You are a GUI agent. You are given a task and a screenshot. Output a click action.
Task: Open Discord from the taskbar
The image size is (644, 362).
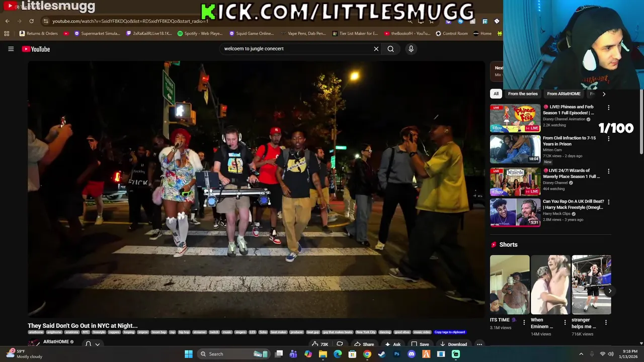[x=411, y=354]
